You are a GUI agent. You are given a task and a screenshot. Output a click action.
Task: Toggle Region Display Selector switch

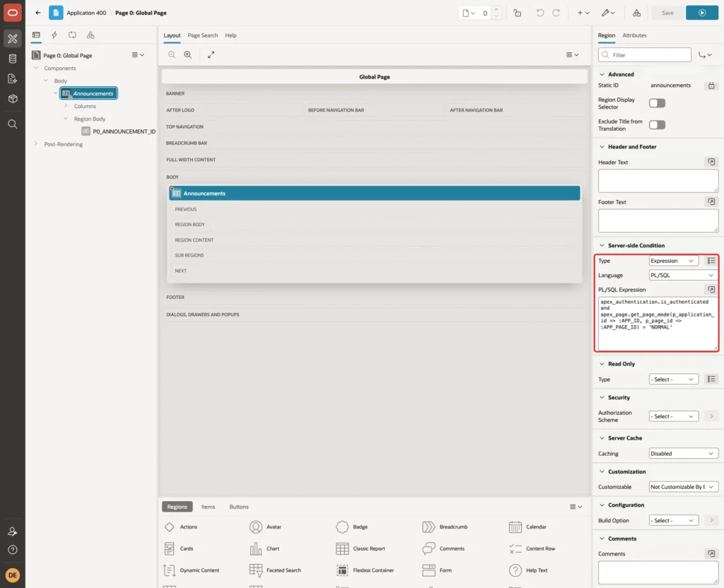point(657,103)
